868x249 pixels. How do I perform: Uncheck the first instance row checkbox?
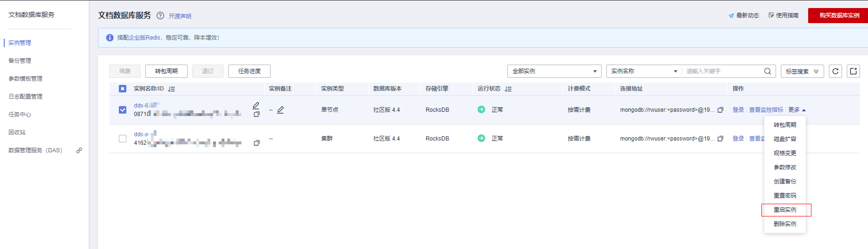[123, 110]
